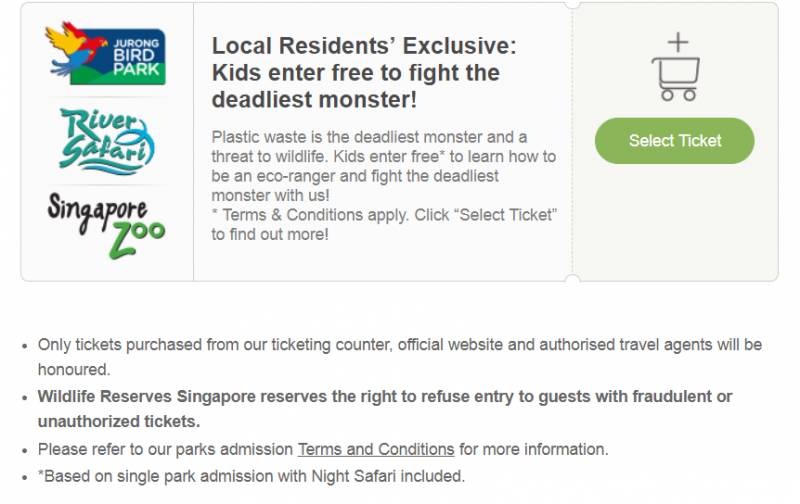
Task: Click the Singapore Zoo logo
Action: click(106, 224)
